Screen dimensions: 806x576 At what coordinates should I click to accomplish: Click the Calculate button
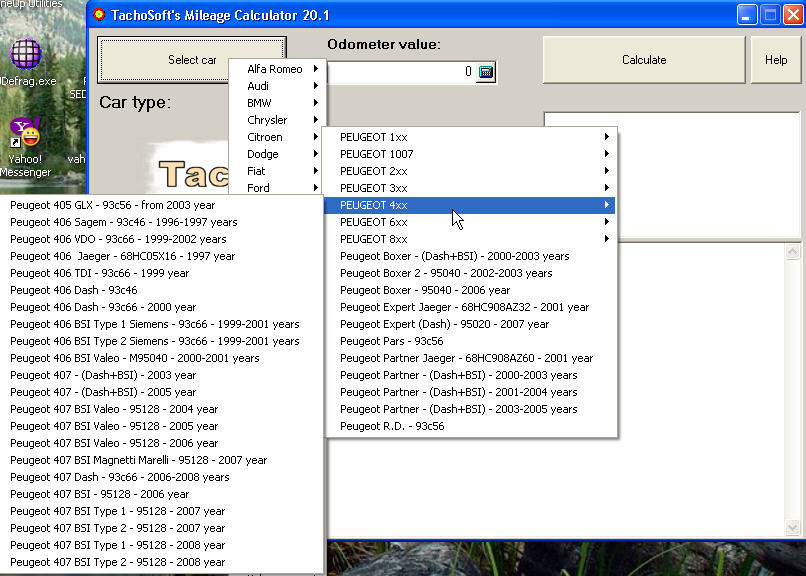coord(644,60)
